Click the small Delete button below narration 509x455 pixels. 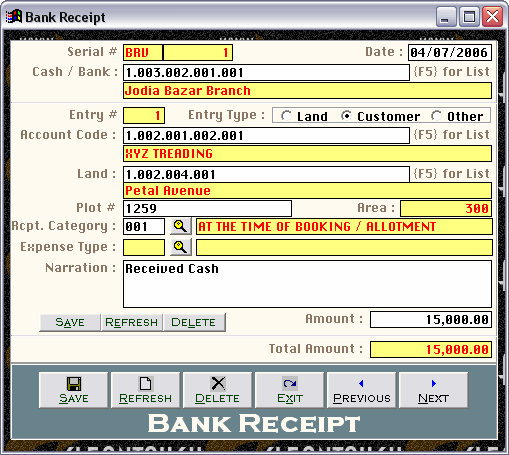pyautogui.click(x=194, y=322)
